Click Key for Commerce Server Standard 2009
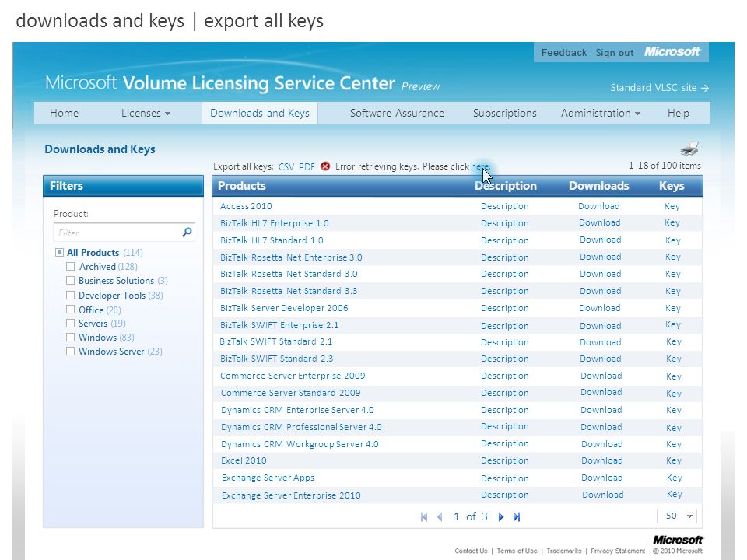Viewport: 747px width, 560px height. [674, 394]
